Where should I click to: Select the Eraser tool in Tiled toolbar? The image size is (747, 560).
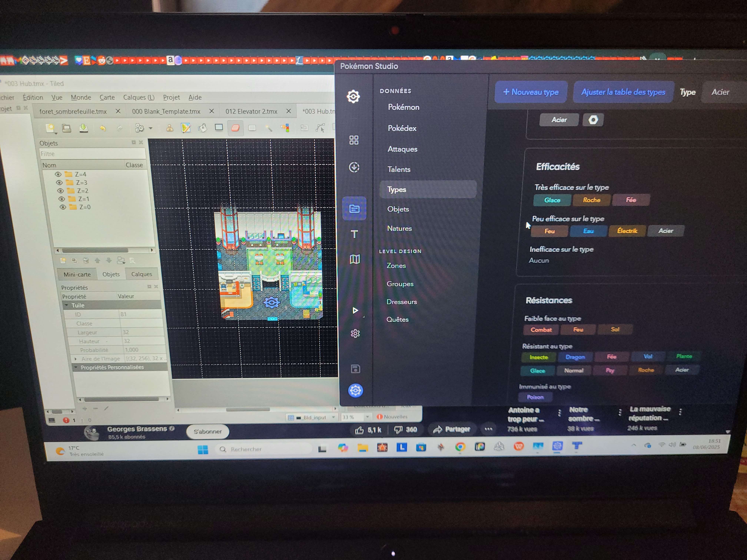click(x=235, y=128)
